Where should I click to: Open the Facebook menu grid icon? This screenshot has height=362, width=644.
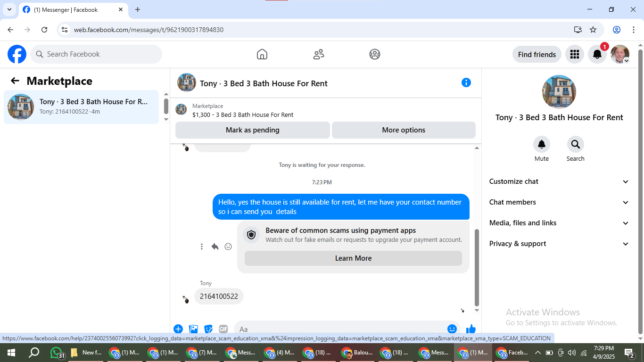pos(574,54)
